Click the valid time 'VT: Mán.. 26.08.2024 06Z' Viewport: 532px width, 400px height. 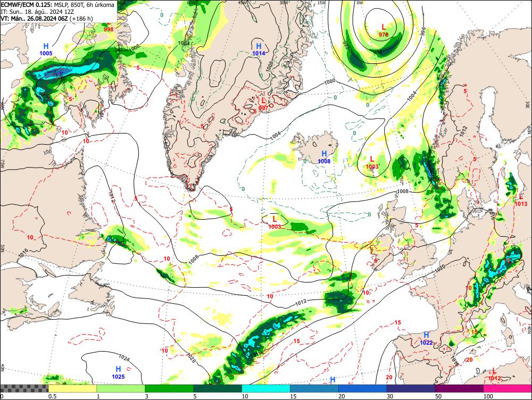pos(34,18)
